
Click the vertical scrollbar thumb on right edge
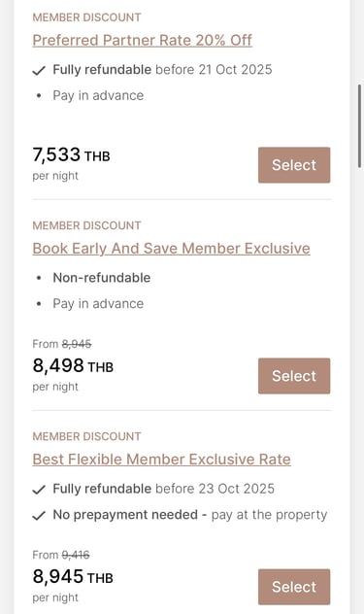coord(360,125)
